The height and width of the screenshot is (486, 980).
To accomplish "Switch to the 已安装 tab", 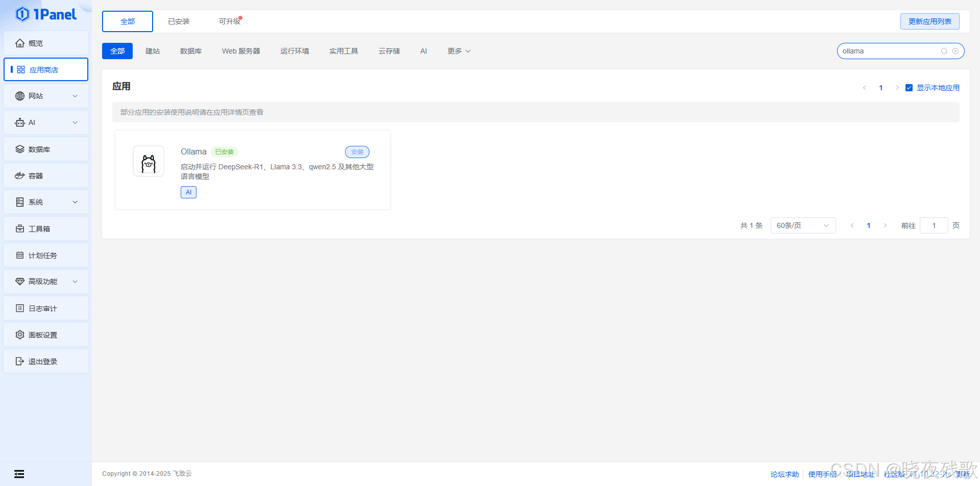I will pyautogui.click(x=179, y=21).
